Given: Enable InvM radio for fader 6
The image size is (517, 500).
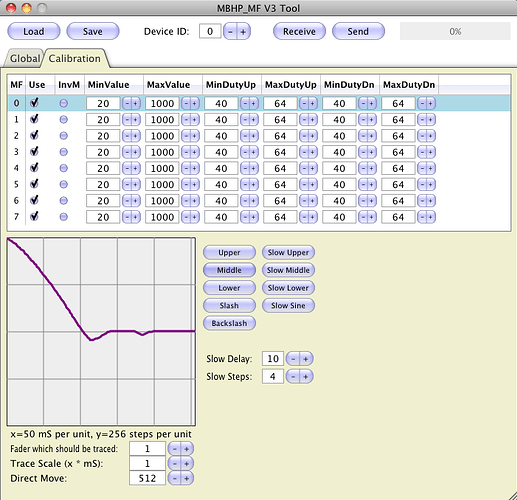Looking at the screenshot, I should click(x=63, y=201).
